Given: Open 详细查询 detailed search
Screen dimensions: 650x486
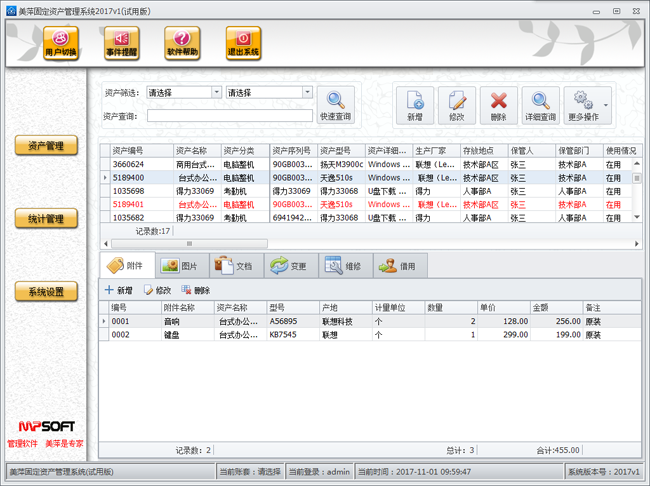Looking at the screenshot, I should tap(540, 105).
